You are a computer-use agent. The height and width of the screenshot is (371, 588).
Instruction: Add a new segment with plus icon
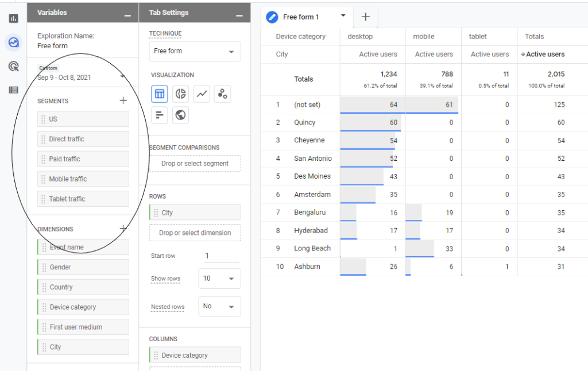coord(123,101)
